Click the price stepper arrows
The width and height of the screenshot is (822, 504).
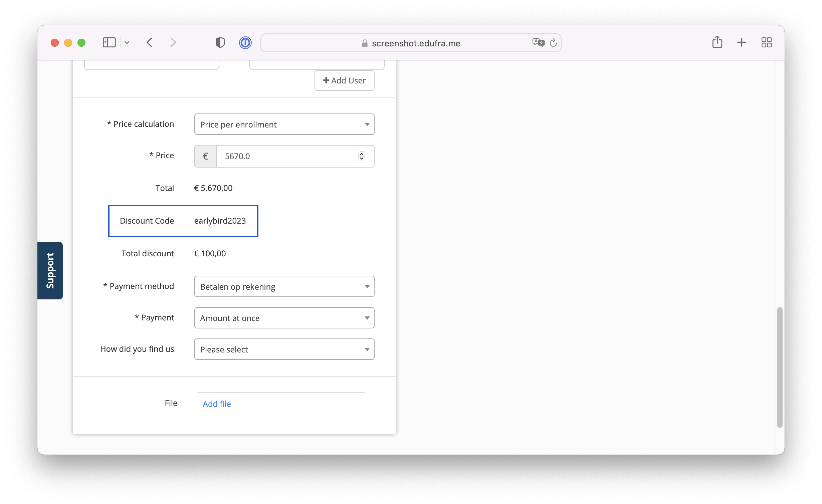click(362, 156)
